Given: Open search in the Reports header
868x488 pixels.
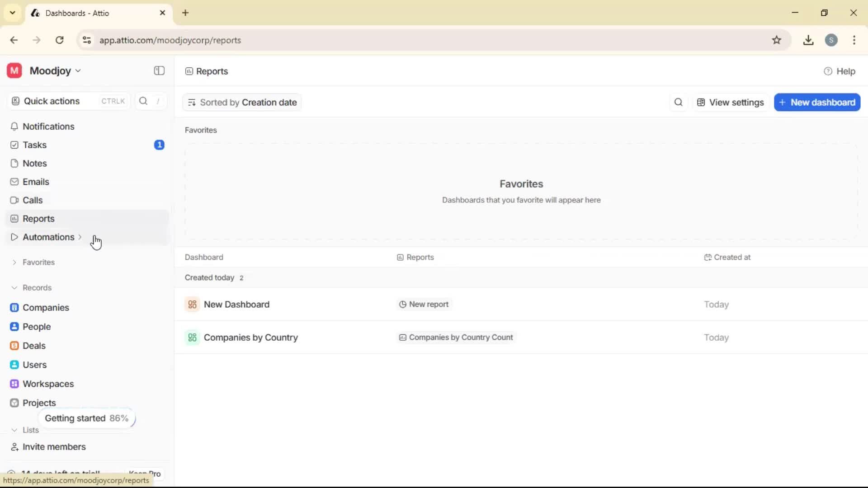Looking at the screenshot, I should click(x=678, y=102).
